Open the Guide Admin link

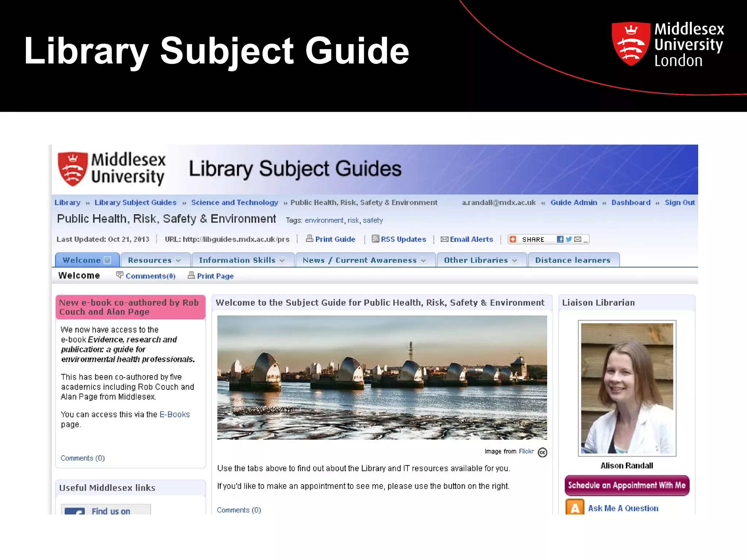coord(574,202)
